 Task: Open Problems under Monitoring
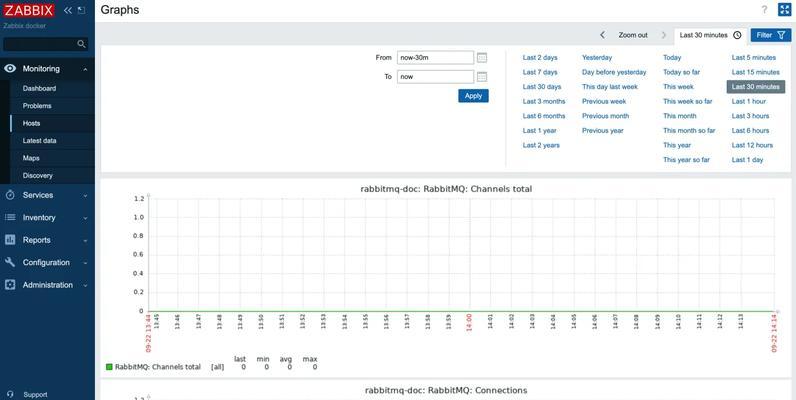pos(37,106)
